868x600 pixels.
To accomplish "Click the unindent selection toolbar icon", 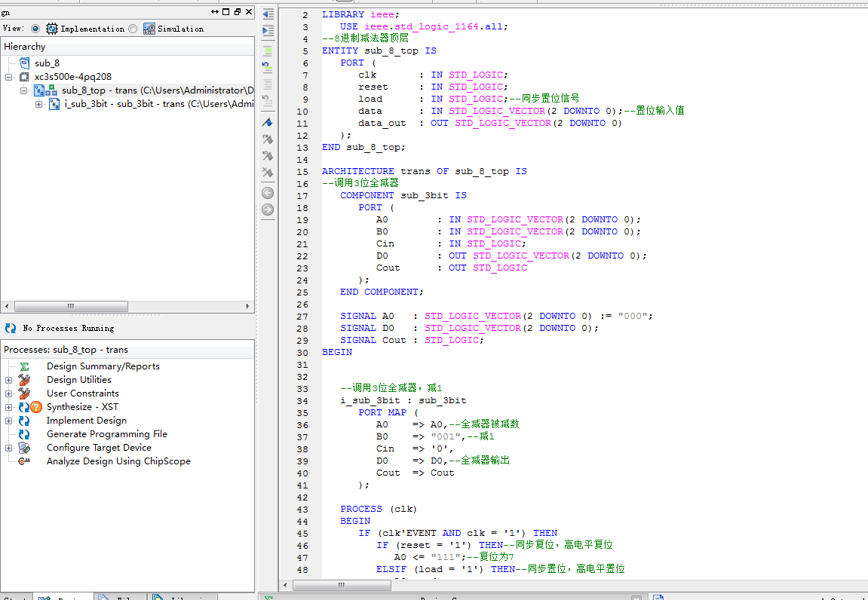I will click(x=268, y=14).
